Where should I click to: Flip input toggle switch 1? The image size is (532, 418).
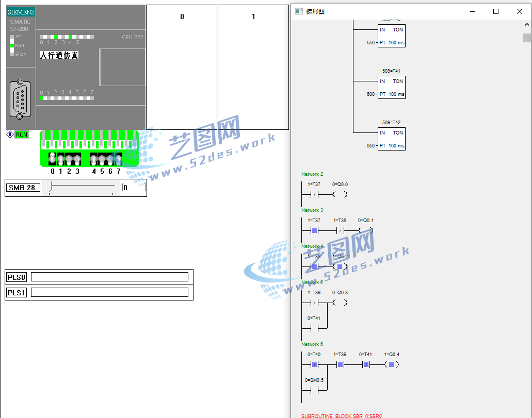click(60, 159)
